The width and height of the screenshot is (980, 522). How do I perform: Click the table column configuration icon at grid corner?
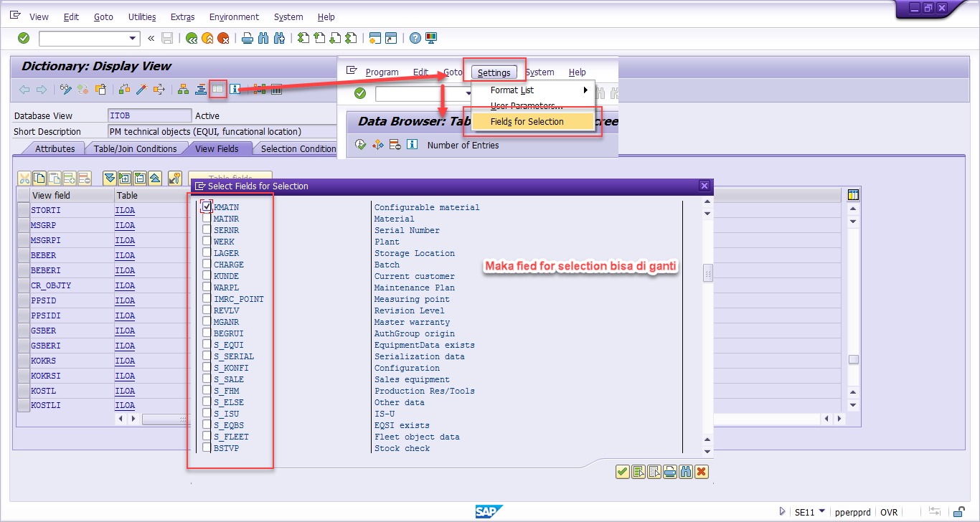[x=853, y=195]
